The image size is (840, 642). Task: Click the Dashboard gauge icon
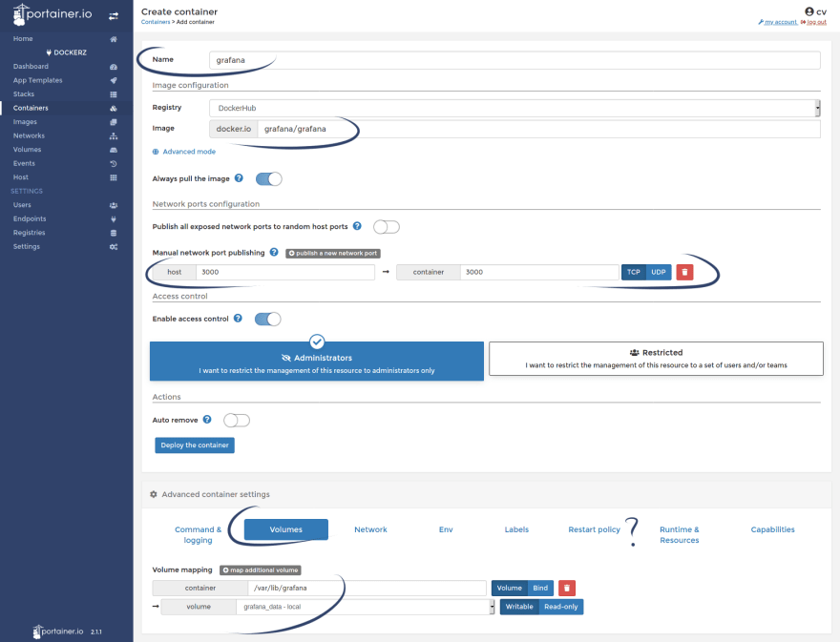(x=114, y=67)
